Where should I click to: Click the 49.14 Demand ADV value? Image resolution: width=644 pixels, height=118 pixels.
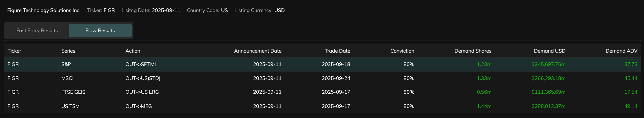631,106
